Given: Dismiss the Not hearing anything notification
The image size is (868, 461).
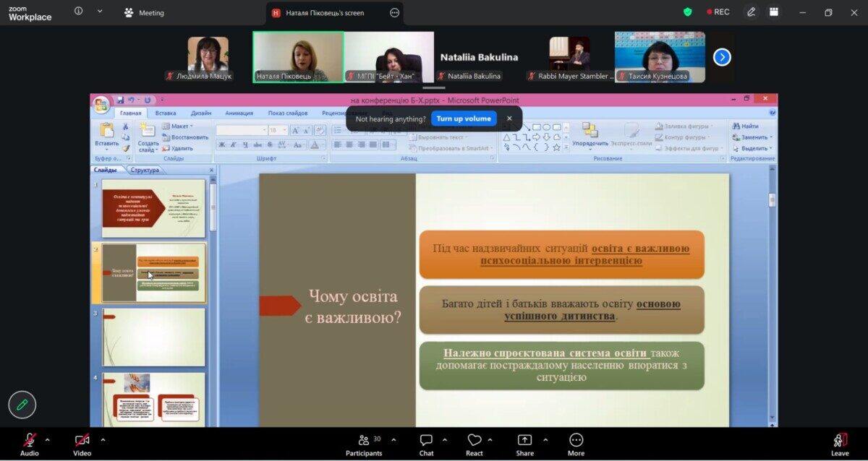Looking at the screenshot, I should click(509, 119).
